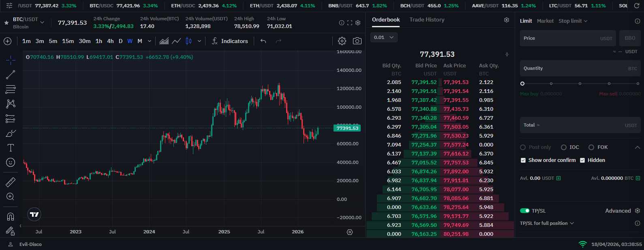
Task: Select the IOC radio option
Action: point(564,147)
